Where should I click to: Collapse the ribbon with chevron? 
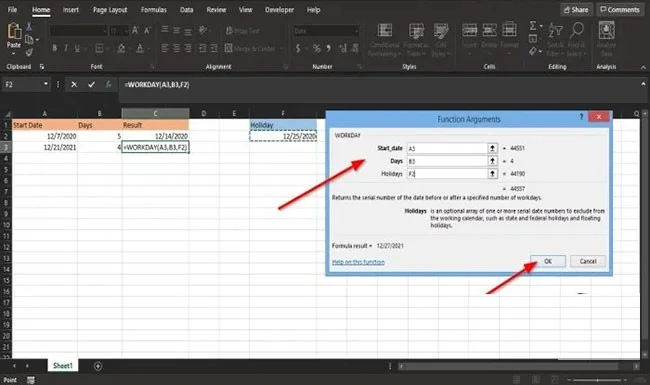(x=643, y=67)
